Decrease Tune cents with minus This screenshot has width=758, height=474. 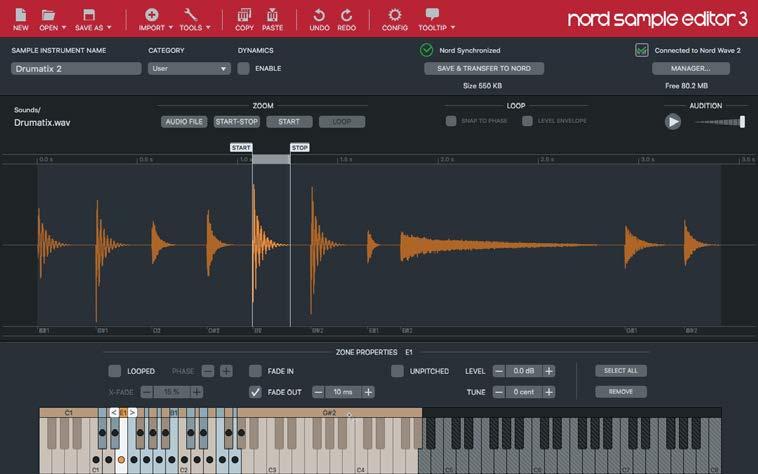(x=499, y=392)
